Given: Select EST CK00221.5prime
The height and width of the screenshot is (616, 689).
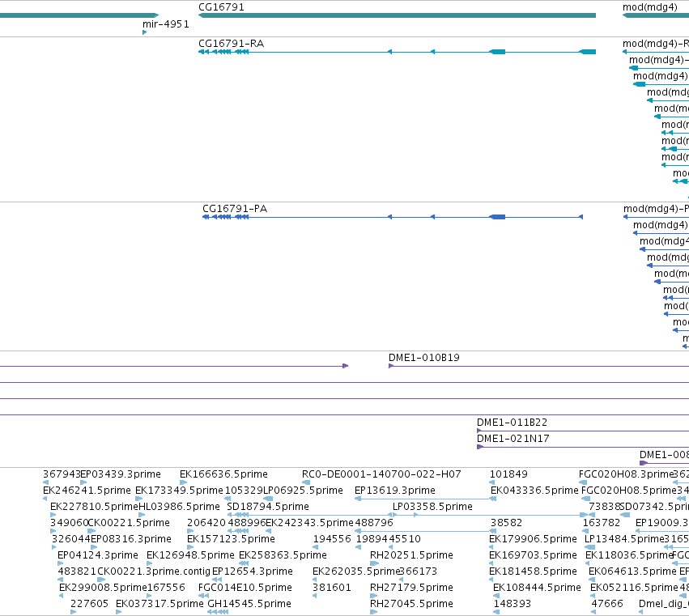Looking at the screenshot, I should click(129, 523).
